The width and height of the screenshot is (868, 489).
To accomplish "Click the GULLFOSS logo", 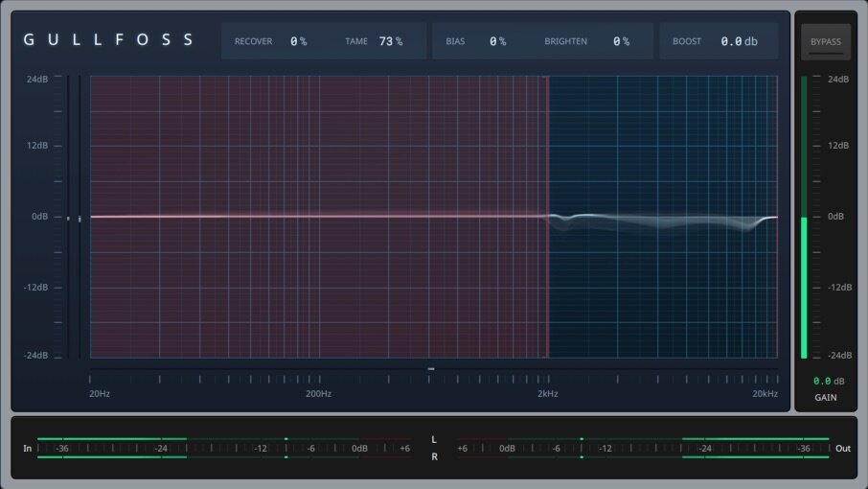I will 108,40.
